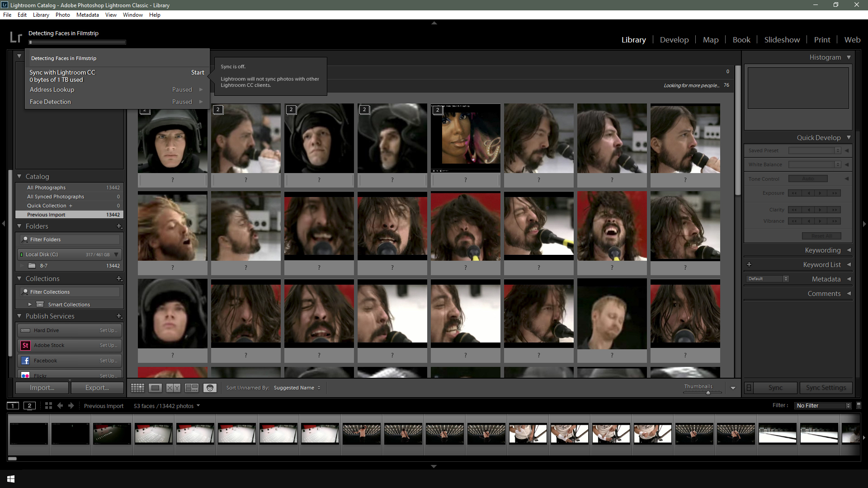Click stack badge on first face thumbnail
Image resolution: width=868 pixels, height=488 pixels.
pyautogui.click(x=145, y=110)
